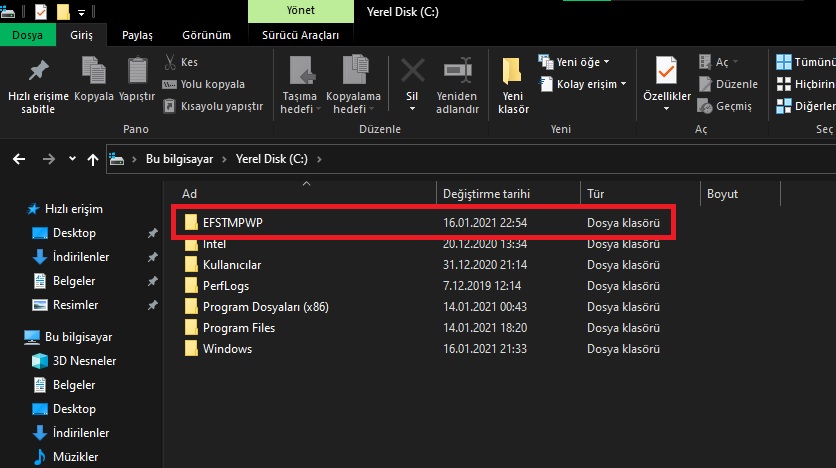
Task: Open the Yeni öğe dropdown
Action: tap(574, 62)
